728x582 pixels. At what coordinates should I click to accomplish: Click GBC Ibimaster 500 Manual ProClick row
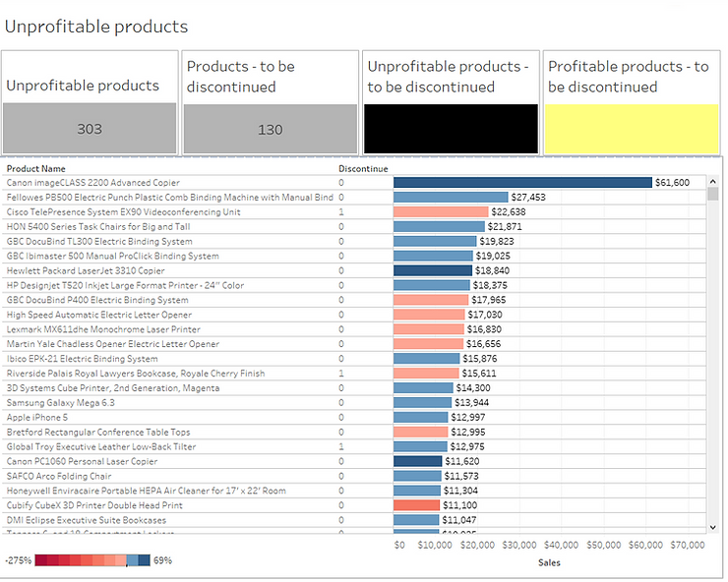(113, 257)
